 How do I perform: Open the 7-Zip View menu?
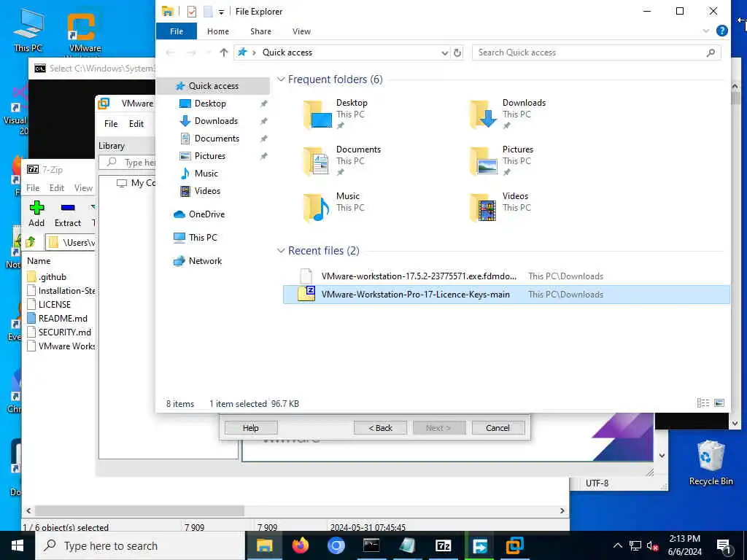pos(83,188)
